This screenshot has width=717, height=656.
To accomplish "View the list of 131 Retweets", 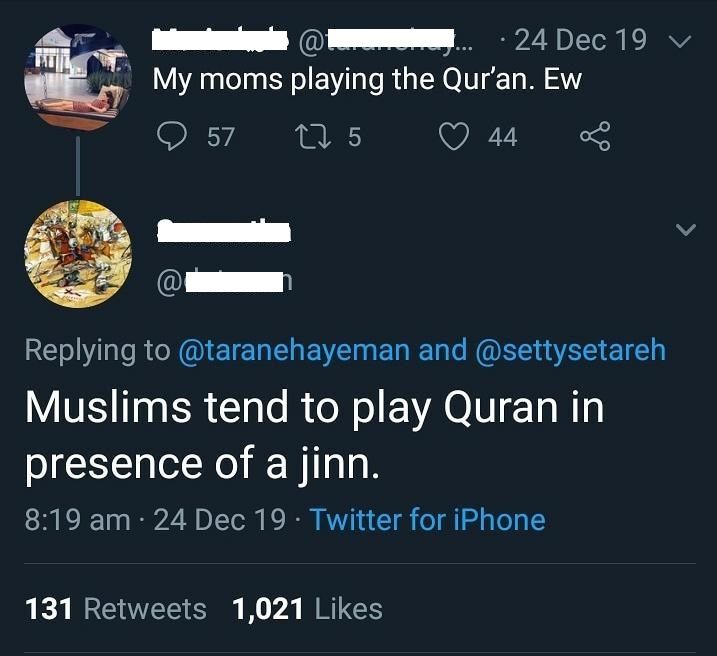I will click(x=115, y=608).
